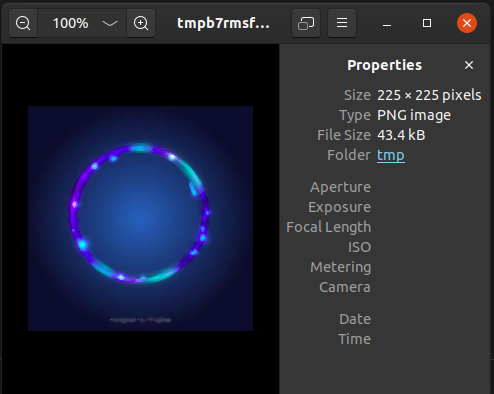Click the Aperture label

340,187
